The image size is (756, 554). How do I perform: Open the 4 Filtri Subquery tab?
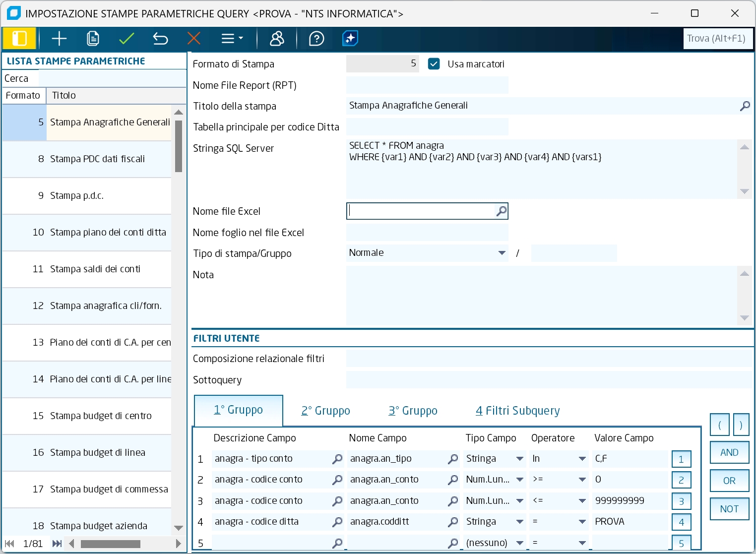(517, 411)
